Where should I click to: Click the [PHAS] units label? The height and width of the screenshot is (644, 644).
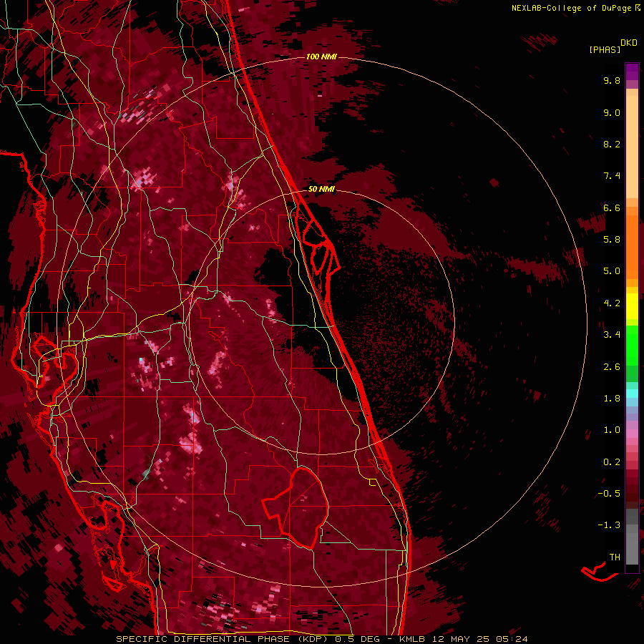click(605, 50)
